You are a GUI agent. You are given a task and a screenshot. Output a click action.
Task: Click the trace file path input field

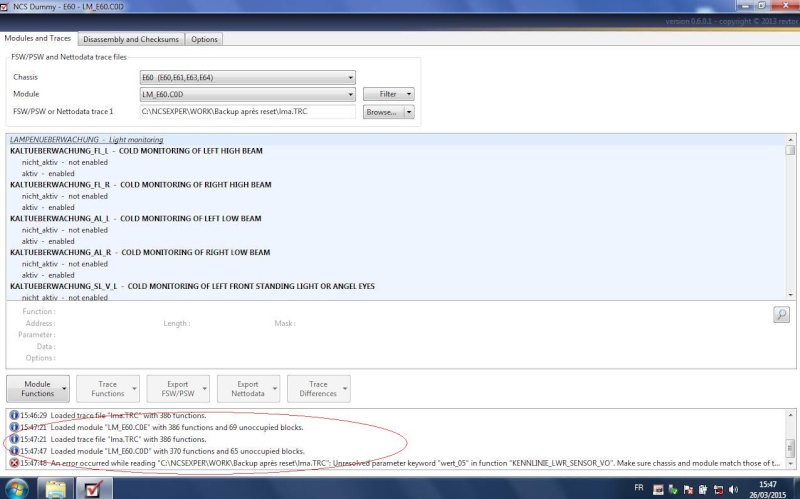coord(247,112)
